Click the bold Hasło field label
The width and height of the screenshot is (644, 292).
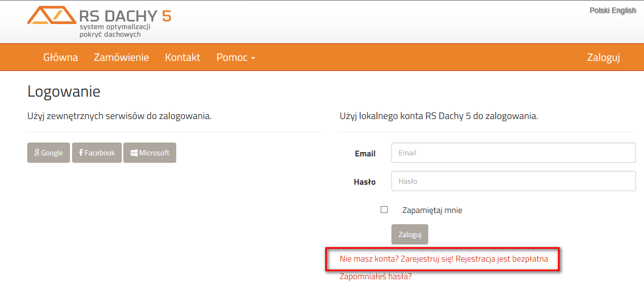coord(365,182)
